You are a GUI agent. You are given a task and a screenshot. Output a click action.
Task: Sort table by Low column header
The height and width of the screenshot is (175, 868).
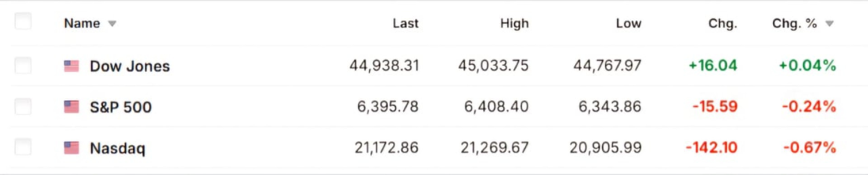click(x=628, y=24)
